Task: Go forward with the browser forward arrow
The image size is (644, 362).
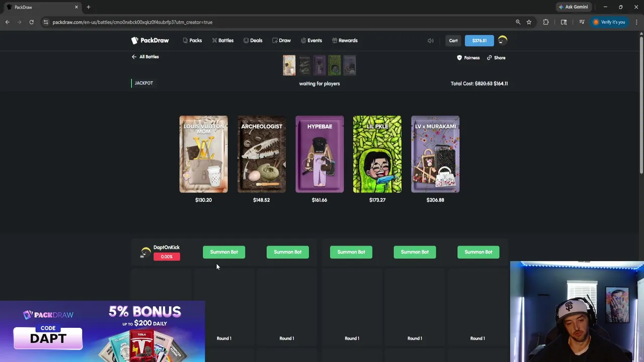Action: pyautogui.click(x=19, y=22)
